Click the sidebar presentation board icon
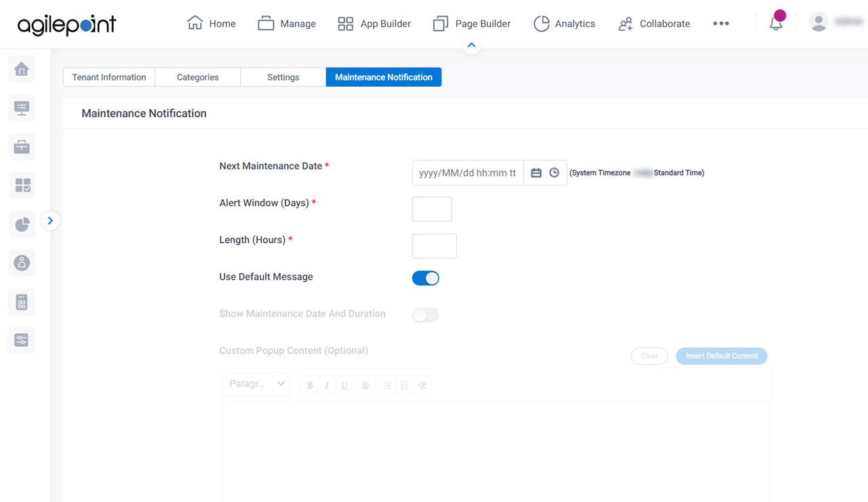Image resolution: width=868 pixels, height=502 pixels. click(x=22, y=108)
